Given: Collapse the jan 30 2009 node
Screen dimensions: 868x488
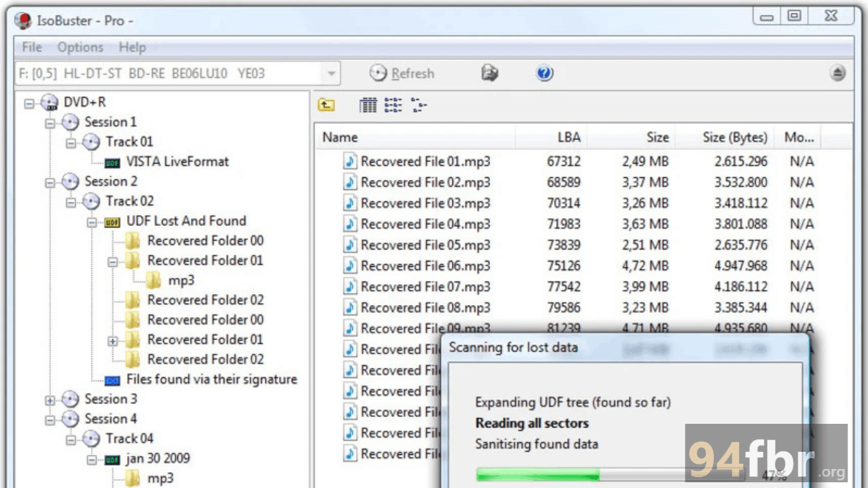Looking at the screenshot, I should click(x=92, y=459).
